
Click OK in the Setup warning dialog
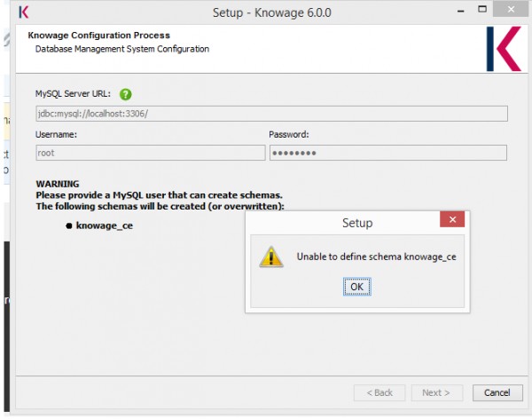point(357,287)
